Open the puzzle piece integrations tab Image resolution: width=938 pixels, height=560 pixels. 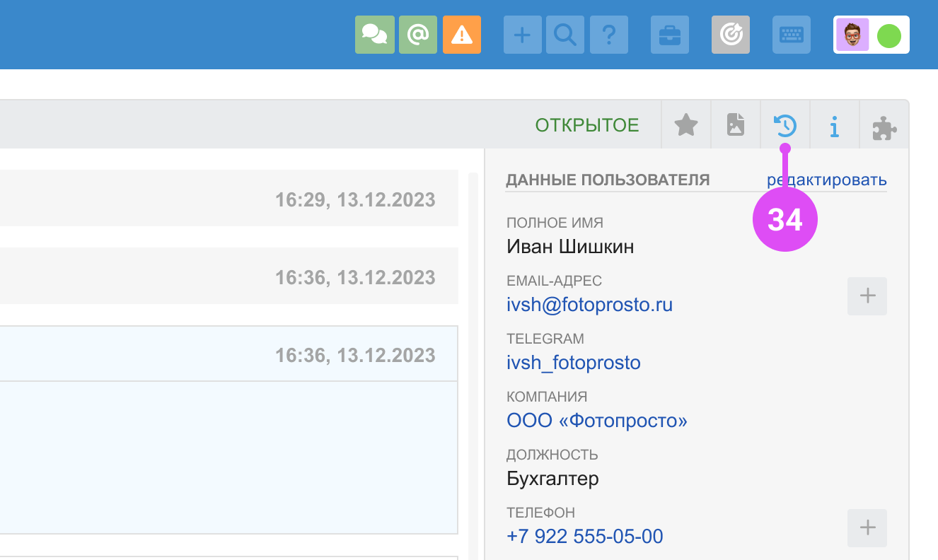click(884, 127)
